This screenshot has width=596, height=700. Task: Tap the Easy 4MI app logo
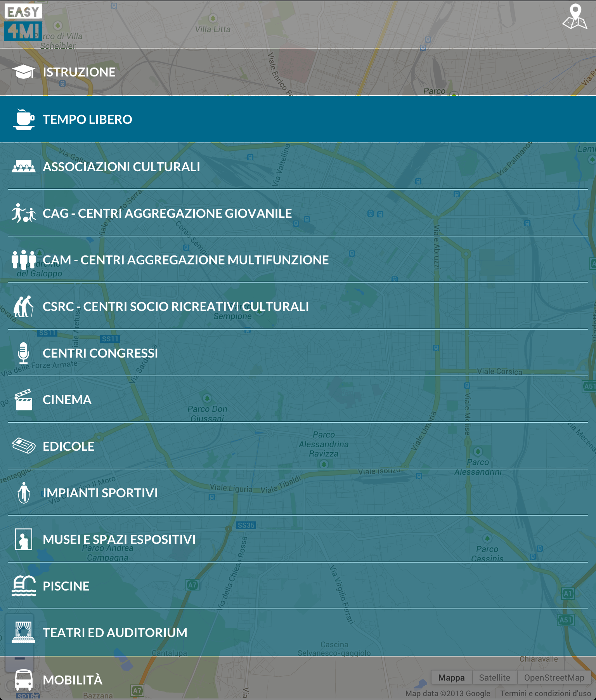[23, 22]
